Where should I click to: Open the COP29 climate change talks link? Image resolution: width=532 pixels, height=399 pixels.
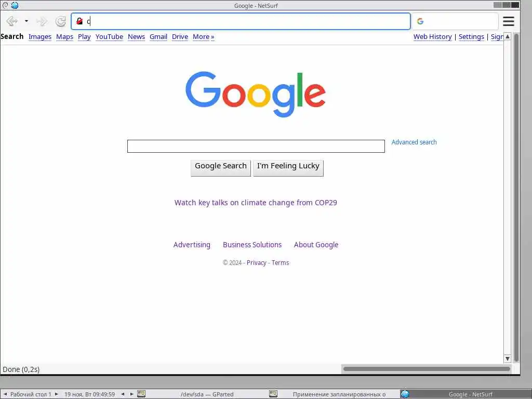pos(256,203)
